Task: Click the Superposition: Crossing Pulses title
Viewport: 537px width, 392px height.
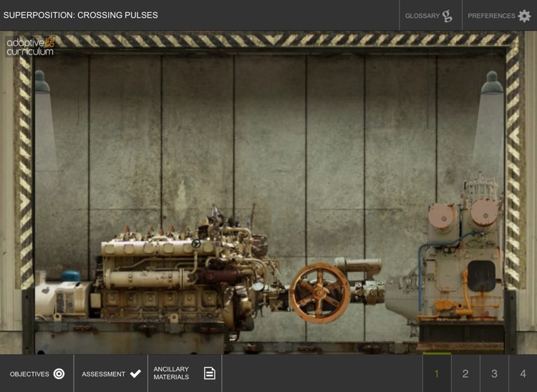Action: tap(80, 15)
